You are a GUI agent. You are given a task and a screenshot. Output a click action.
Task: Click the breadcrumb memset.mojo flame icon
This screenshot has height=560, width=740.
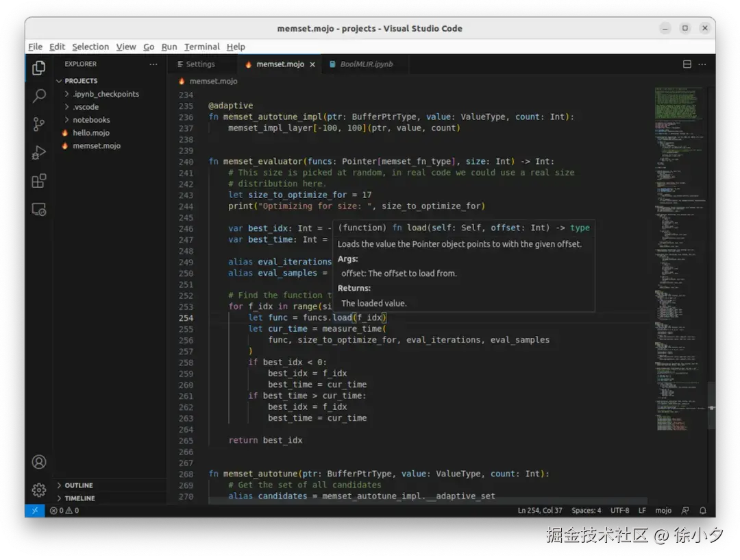coord(182,81)
